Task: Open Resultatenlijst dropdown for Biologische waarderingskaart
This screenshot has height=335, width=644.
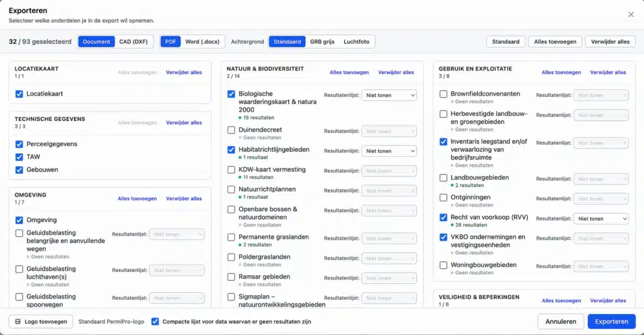Action: pos(389,95)
